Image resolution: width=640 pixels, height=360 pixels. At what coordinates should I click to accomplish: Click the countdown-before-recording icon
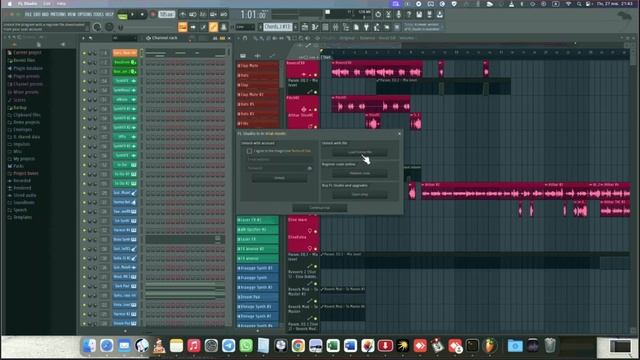pyautogui.click(x=203, y=14)
